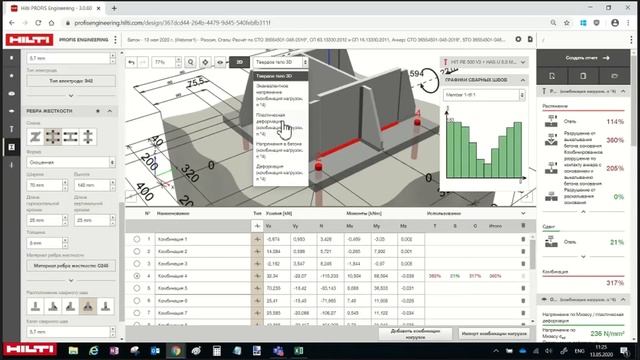Select the fifth weld location icon
640x360 pixels.
106,306
